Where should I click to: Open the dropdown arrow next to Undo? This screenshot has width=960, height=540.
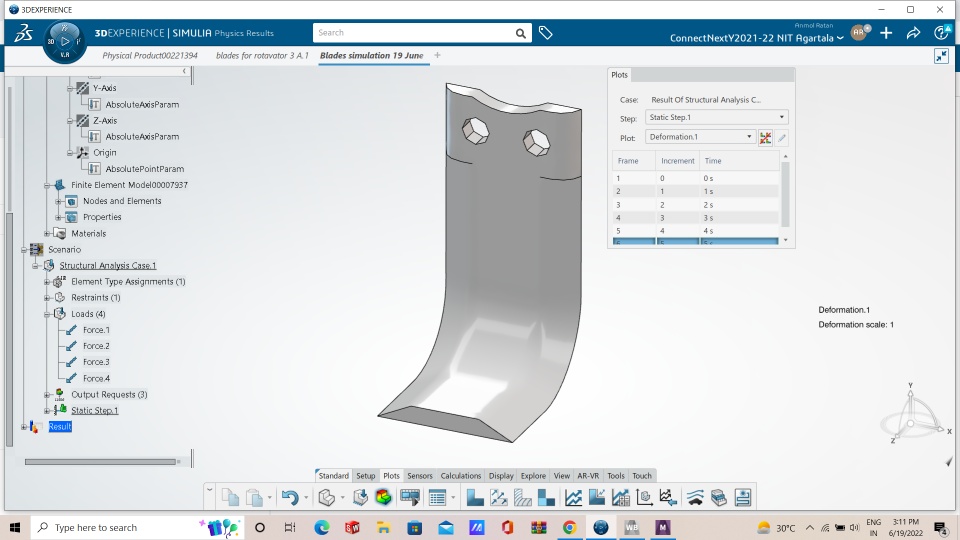pyautogui.click(x=306, y=497)
